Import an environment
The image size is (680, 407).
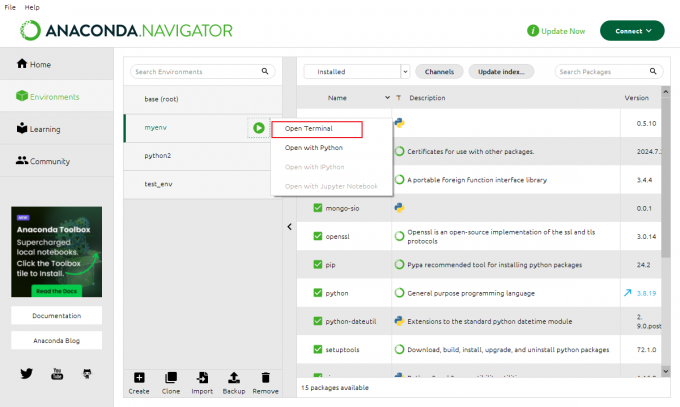click(x=202, y=383)
